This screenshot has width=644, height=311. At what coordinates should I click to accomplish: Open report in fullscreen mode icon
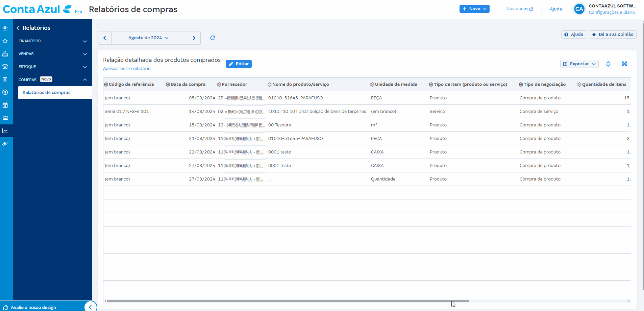[624, 64]
